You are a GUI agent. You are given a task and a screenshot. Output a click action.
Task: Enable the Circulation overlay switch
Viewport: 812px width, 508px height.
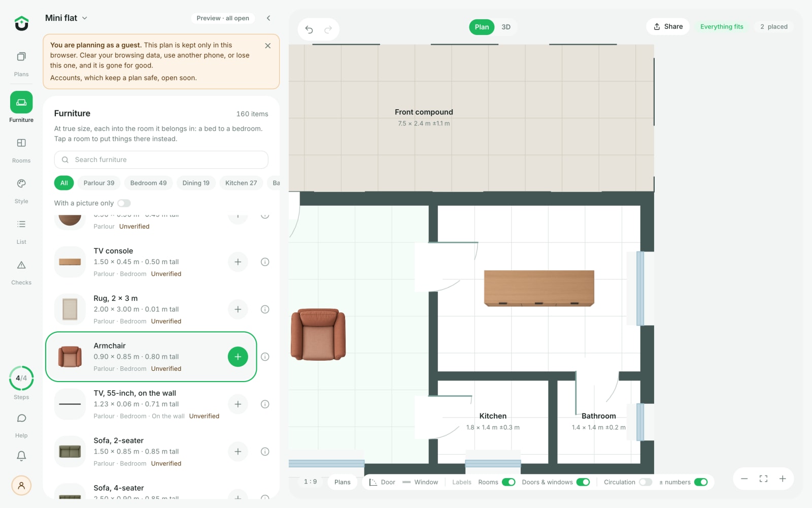click(x=646, y=482)
